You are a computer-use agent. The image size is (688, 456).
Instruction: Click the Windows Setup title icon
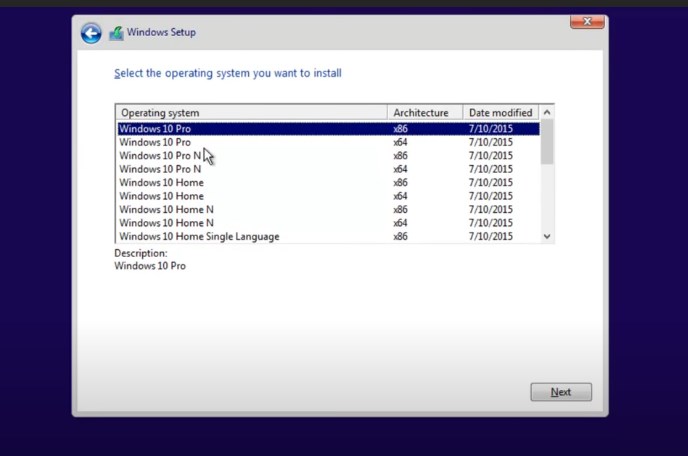click(116, 33)
